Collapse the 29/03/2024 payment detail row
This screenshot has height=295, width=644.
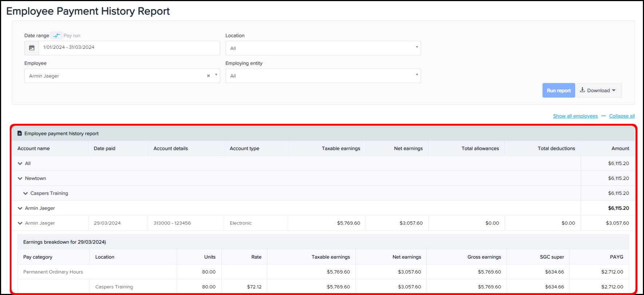point(20,223)
